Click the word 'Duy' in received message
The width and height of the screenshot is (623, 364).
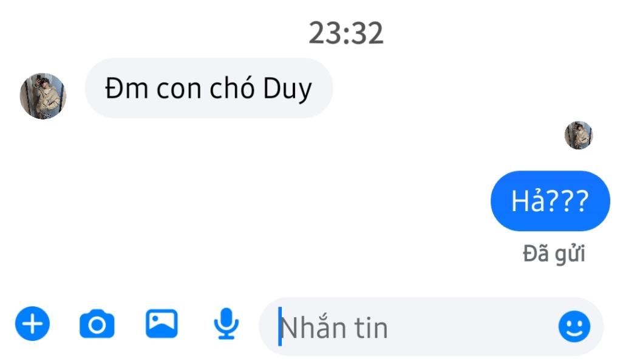pos(288,89)
